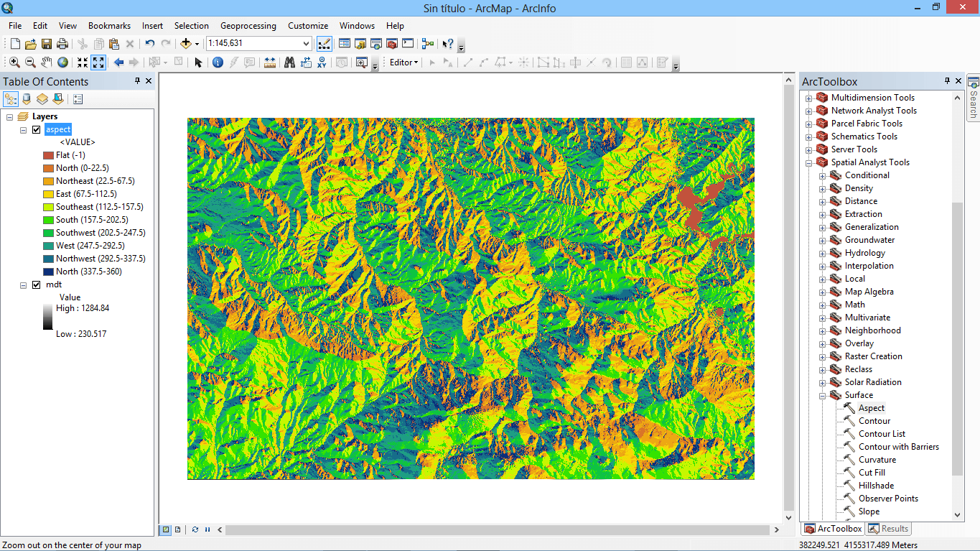Expand the Hydrology toolset
The height and width of the screenshot is (551, 980).
[823, 253]
